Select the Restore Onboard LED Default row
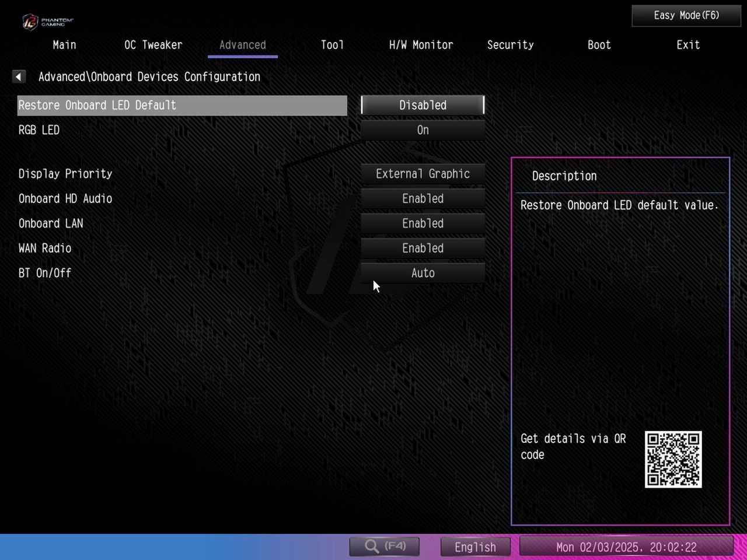747x560 pixels. click(182, 106)
